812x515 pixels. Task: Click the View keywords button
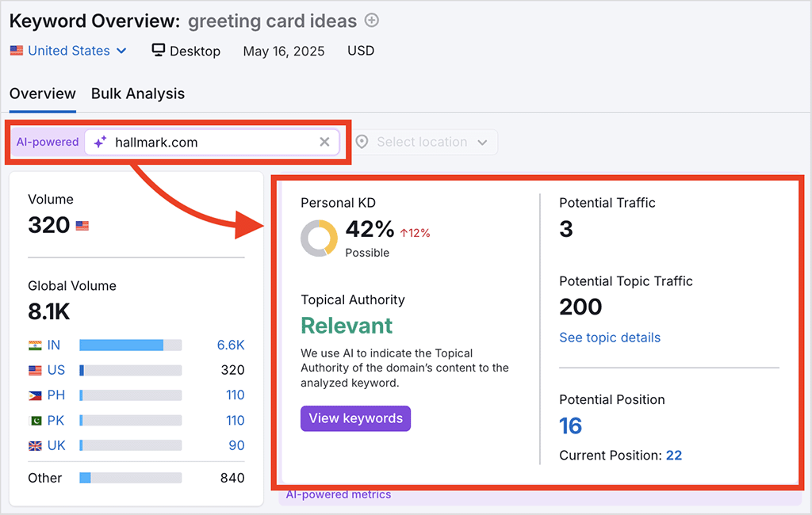click(x=356, y=418)
